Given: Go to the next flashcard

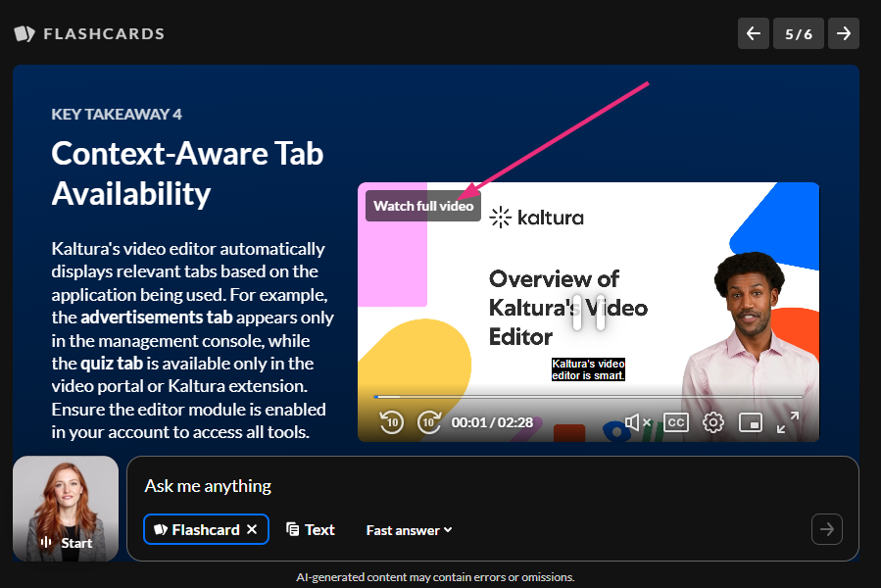Looking at the screenshot, I should click(844, 33).
